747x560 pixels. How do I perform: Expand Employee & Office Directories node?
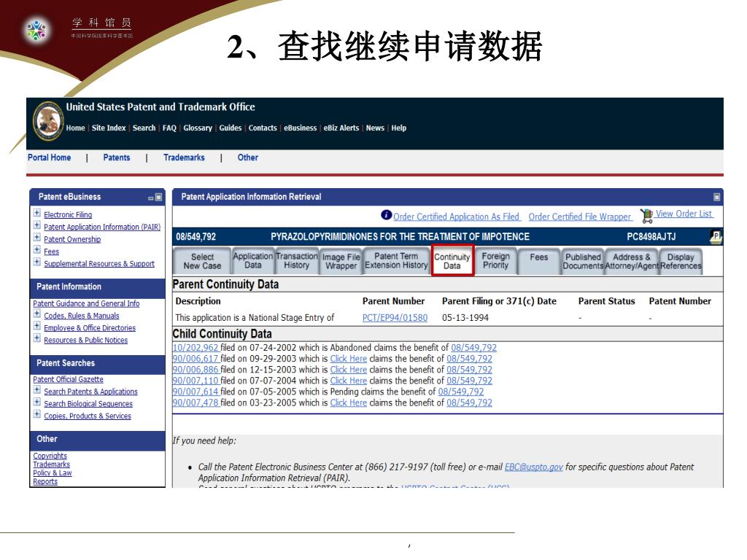click(36, 326)
